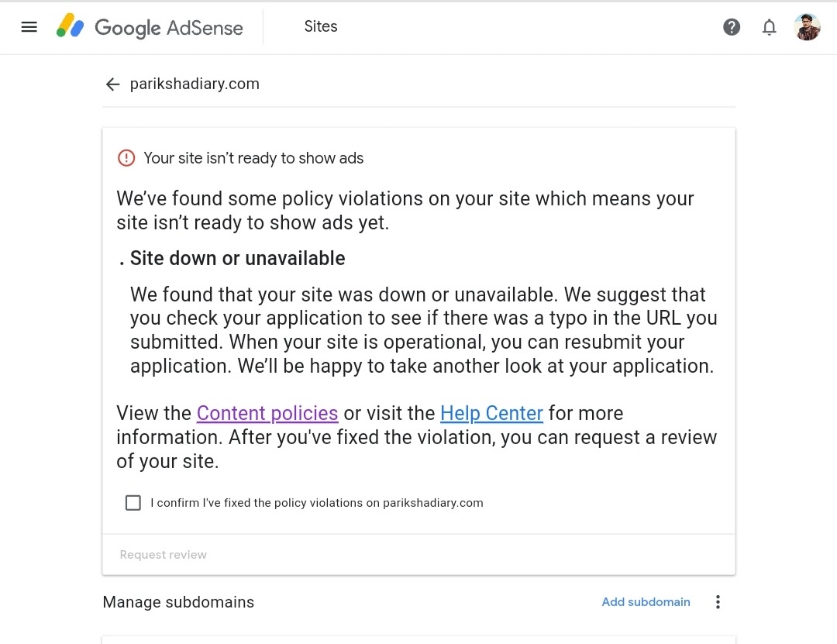This screenshot has width=837, height=644.
Task: Open the Content policies link
Action: (x=267, y=413)
